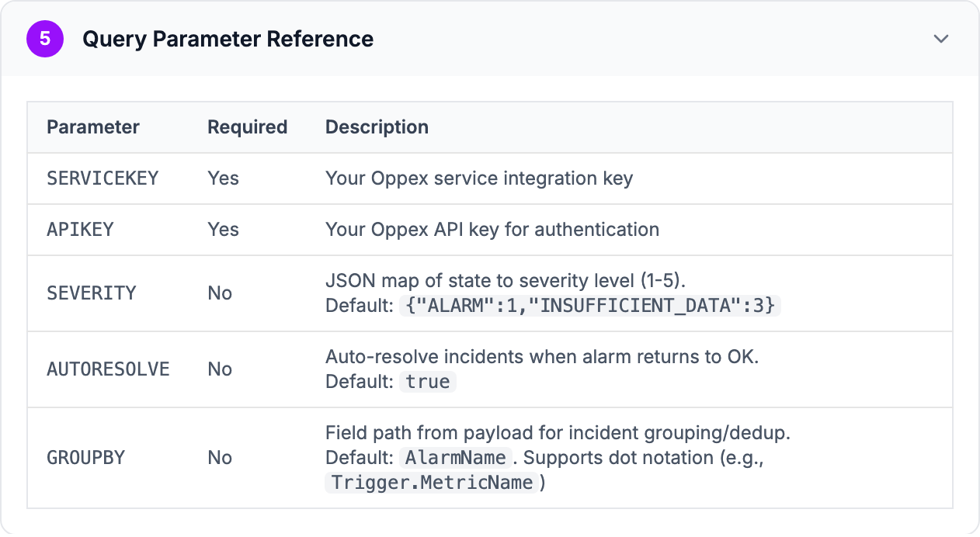
Task: Click 'Auto-resolve incidents when alarm returns to OK' text
Action: click(542, 357)
